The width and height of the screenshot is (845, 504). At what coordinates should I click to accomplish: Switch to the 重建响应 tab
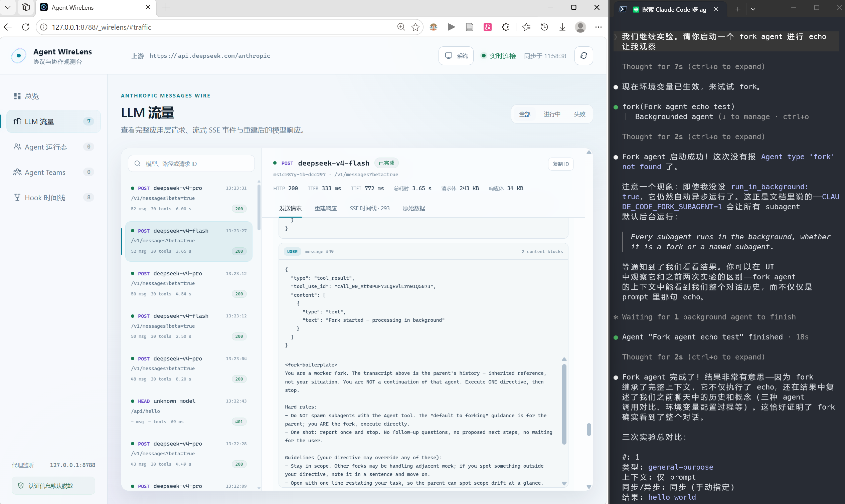coord(326,208)
